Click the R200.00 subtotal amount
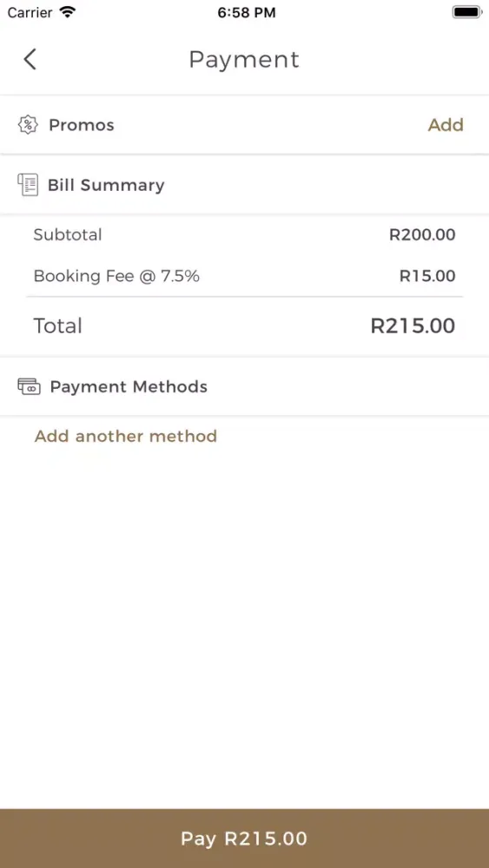 (422, 234)
